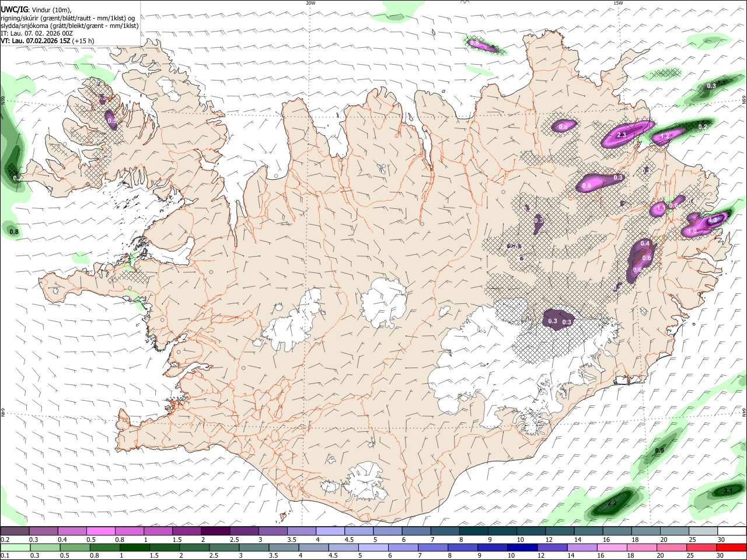Image resolution: width=747 pixels, height=560 pixels.
Task: Click the pale green lower swatch between 0.1 and 0.3
Action: (16, 547)
